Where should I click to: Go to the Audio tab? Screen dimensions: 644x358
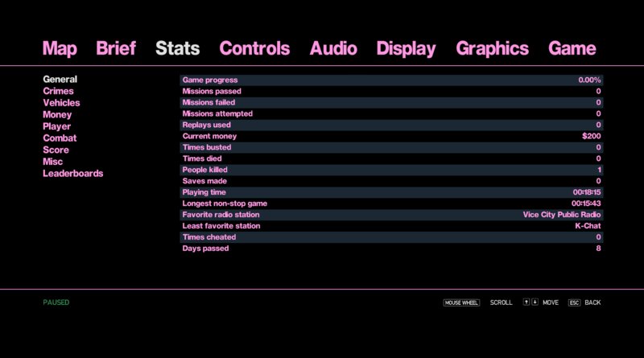333,48
